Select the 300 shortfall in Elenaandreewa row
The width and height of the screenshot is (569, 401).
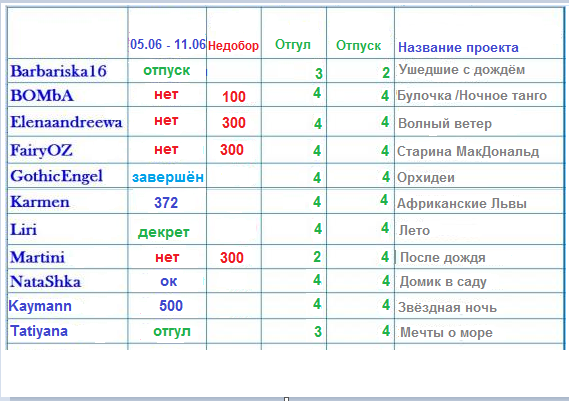[234, 123]
